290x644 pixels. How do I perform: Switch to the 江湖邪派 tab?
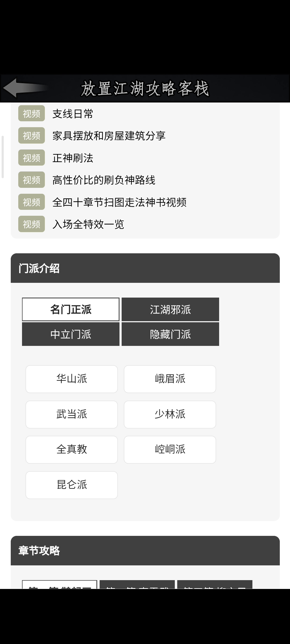coord(170,309)
